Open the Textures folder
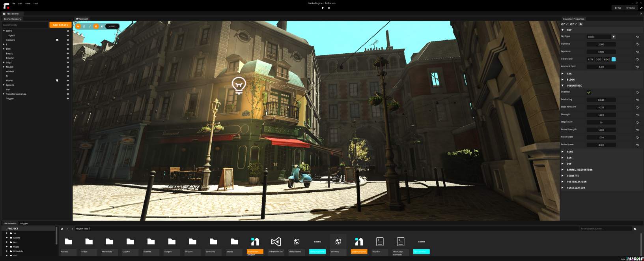644x261 pixels. [213, 242]
